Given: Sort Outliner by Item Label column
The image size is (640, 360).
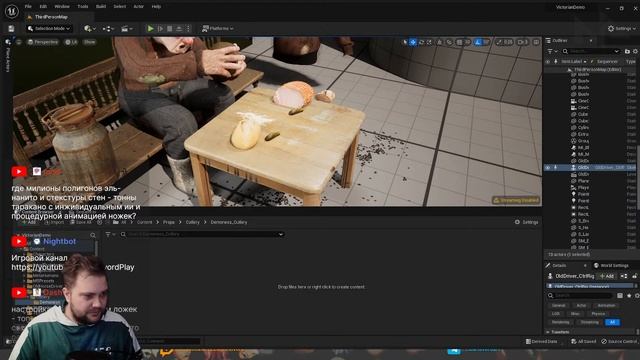Looking at the screenshot, I should (573, 62).
